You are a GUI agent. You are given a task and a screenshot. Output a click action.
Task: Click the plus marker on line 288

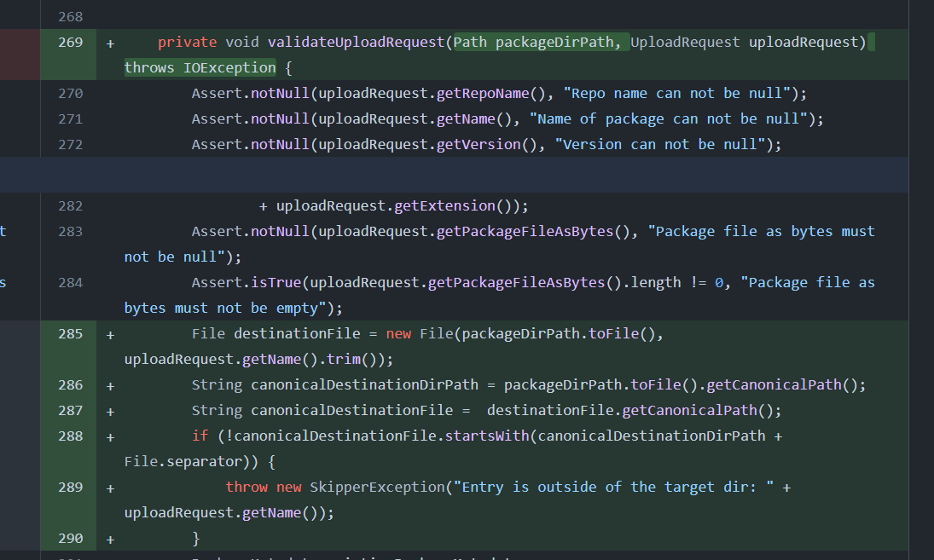[x=110, y=437]
